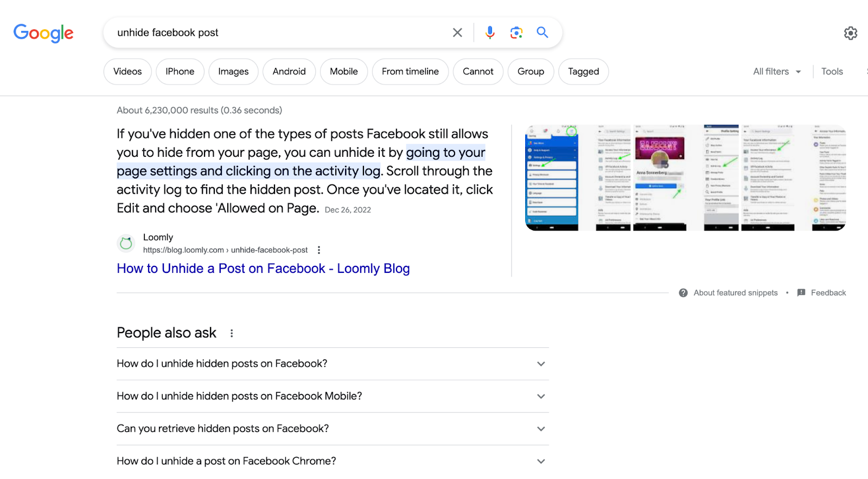Select the Tagged filter chip
Image resolution: width=868 pixels, height=479 pixels.
coord(584,72)
